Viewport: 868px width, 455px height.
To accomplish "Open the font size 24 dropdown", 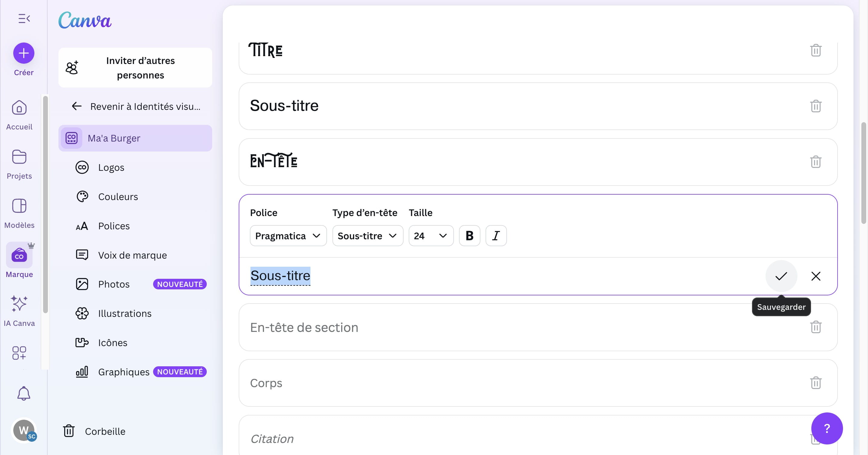I will point(431,235).
